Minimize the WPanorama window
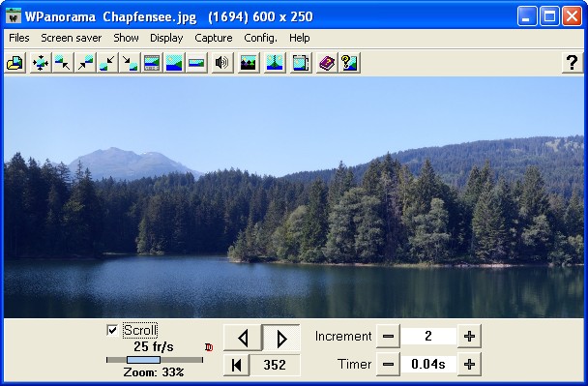Screen dimensions: 588x386 pyautogui.click(x=527, y=16)
